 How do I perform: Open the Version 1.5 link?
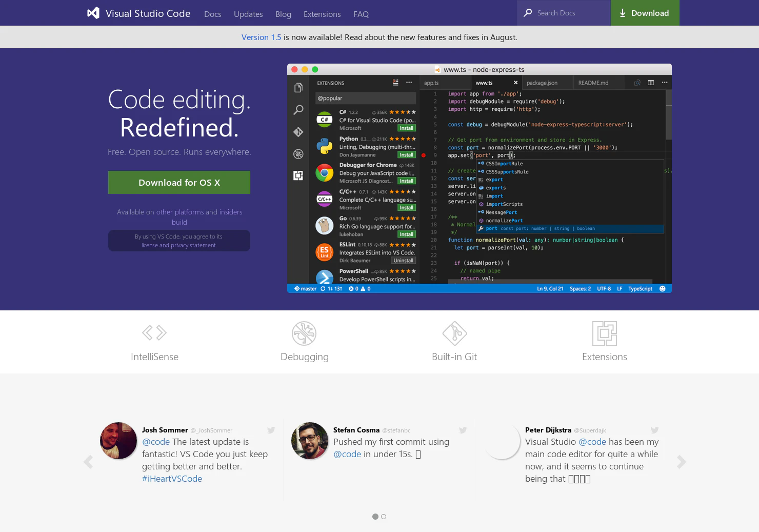[261, 37]
